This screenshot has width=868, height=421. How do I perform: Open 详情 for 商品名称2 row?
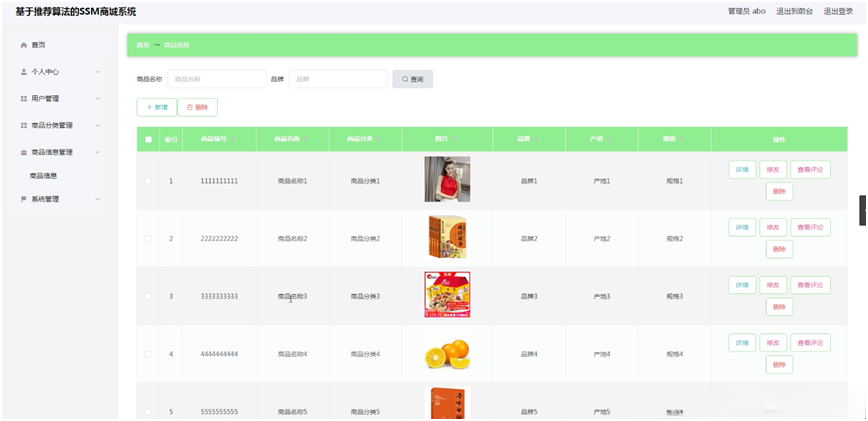click(x=742, y=227)
